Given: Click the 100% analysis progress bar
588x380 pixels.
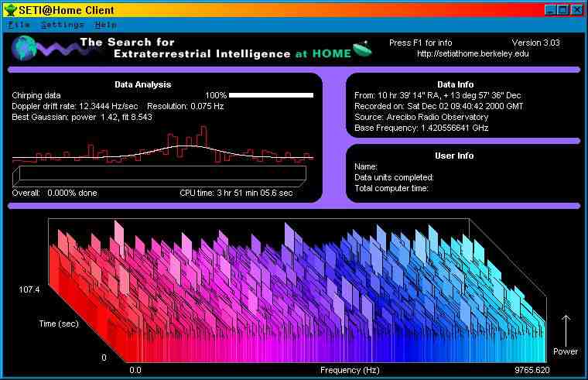Looking at the screenshot, I should point(271,95).
